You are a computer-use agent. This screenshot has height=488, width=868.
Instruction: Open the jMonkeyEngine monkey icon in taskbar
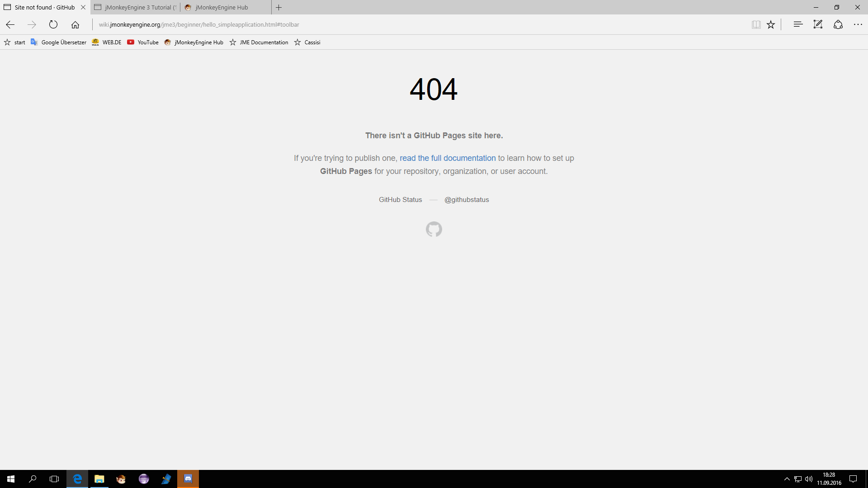coord(121,479)
